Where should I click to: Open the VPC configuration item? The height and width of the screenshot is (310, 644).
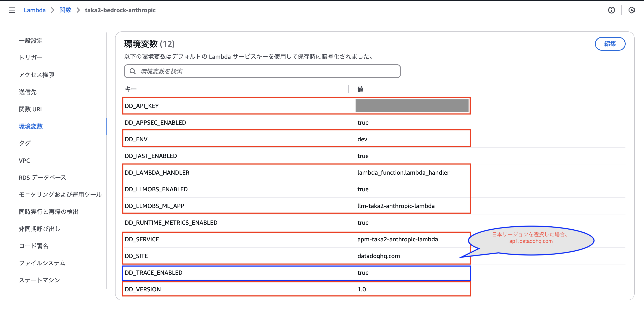pos(24,161)
